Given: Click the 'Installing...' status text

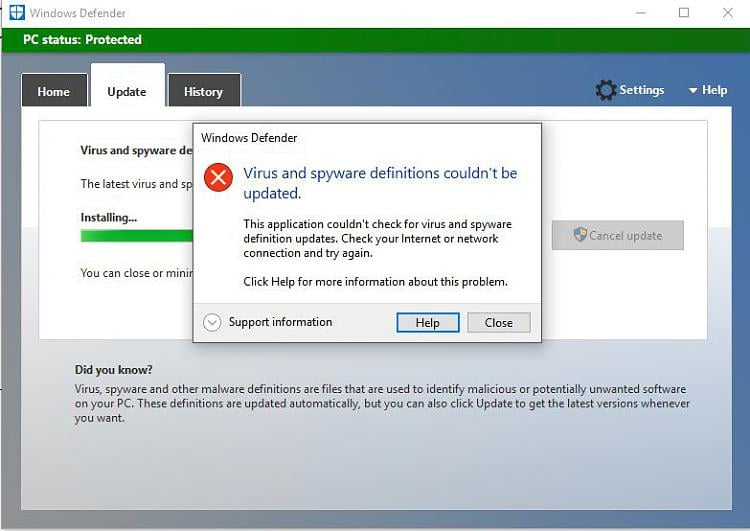Looking at the screenshot, I should coord(109,218).
